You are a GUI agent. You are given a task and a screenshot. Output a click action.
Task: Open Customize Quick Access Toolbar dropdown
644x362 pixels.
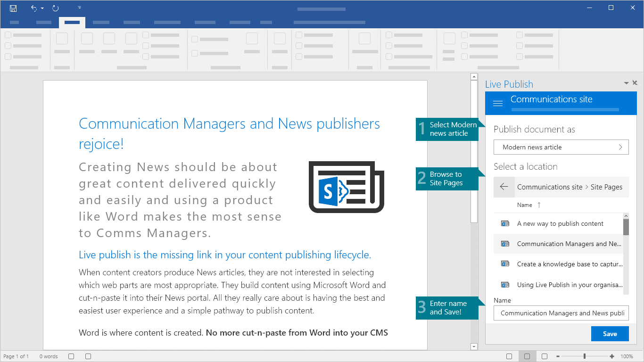79,8
